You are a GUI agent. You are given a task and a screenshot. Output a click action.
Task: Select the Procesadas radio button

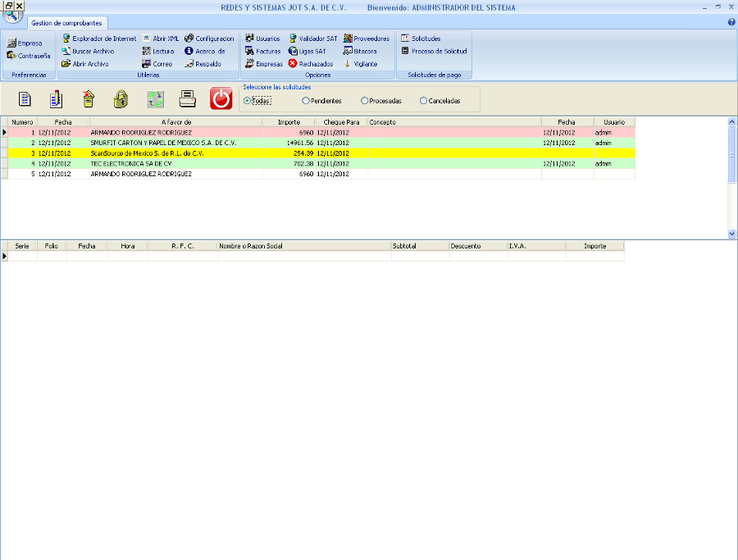pos(364,101)
